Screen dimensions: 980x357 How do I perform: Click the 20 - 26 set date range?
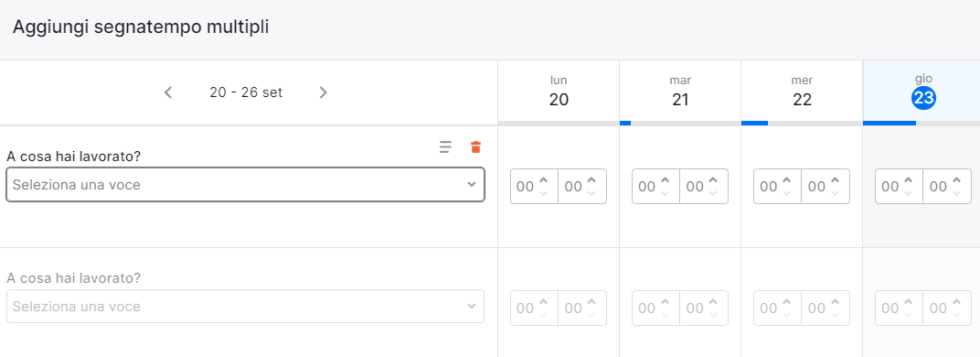pyautogui.click(x=246, y=92)
